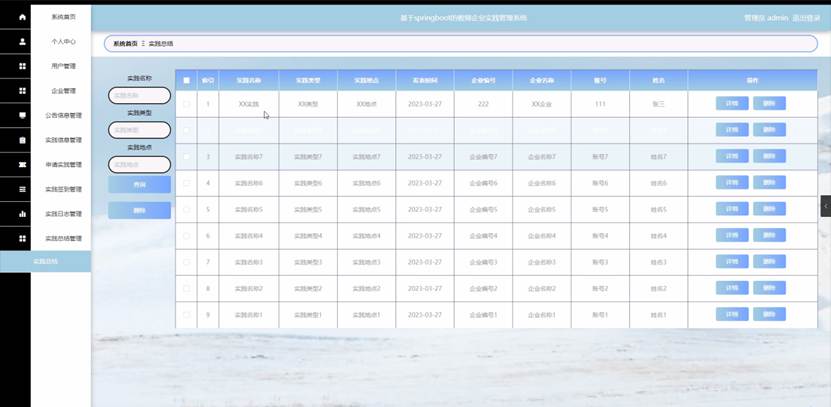The image size is (831, 407).
Task: Open 详情 for row 实践名称3
Action: [732, 261]
